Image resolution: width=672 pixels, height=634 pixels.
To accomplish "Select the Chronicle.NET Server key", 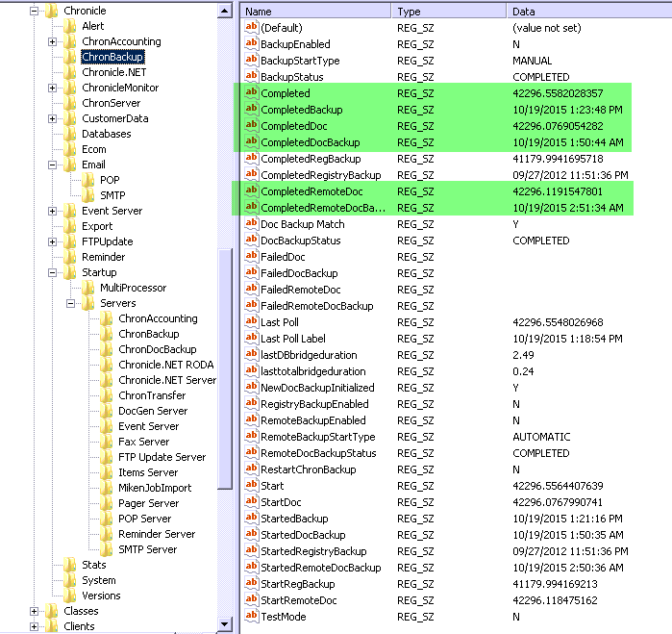I will 167,380.
